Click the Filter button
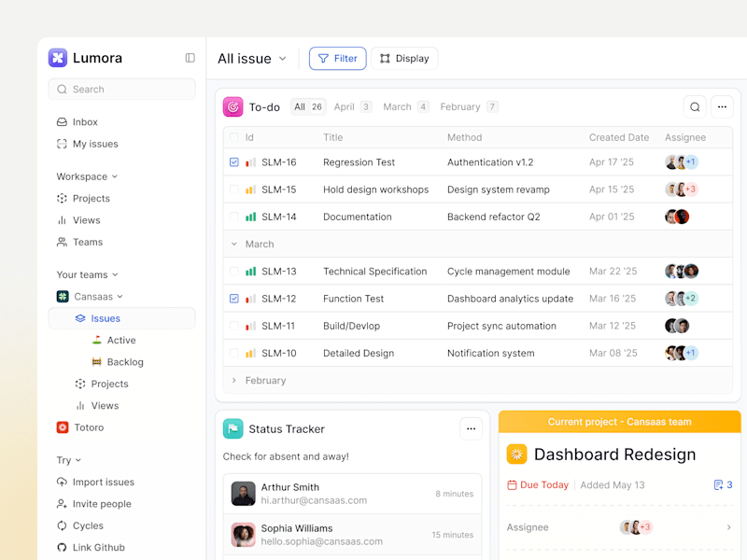 (x=338, y=59)
